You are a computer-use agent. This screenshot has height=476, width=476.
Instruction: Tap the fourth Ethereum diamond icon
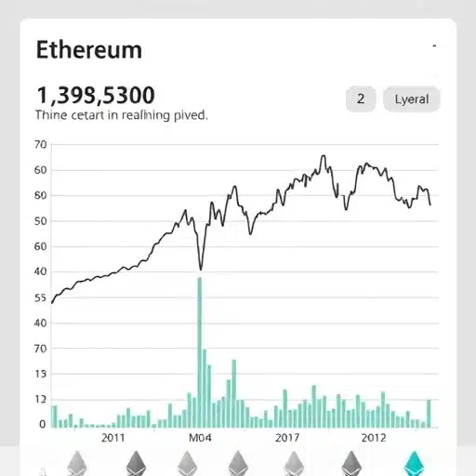click(x=238, y=464)
